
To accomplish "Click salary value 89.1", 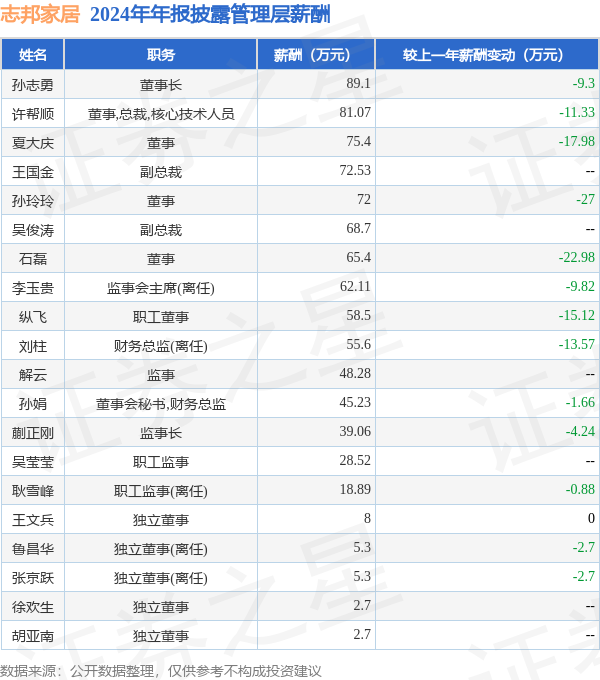I will pos(359,83).
